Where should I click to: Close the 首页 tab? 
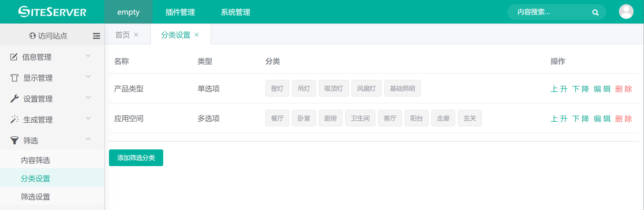point(136,35)
